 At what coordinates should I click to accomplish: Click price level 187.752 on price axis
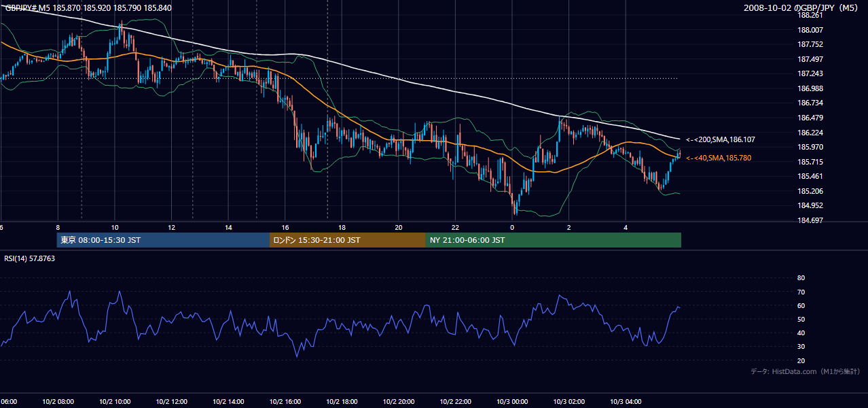(x=810, y=44)
